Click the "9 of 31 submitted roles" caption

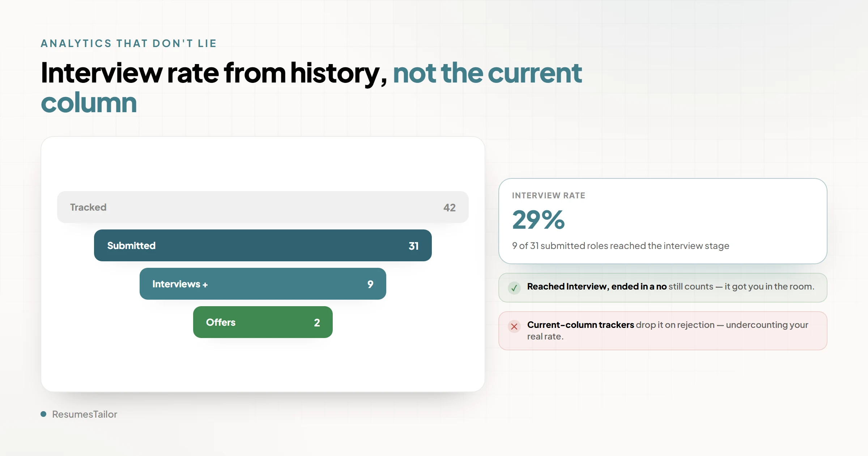[621, 246]
